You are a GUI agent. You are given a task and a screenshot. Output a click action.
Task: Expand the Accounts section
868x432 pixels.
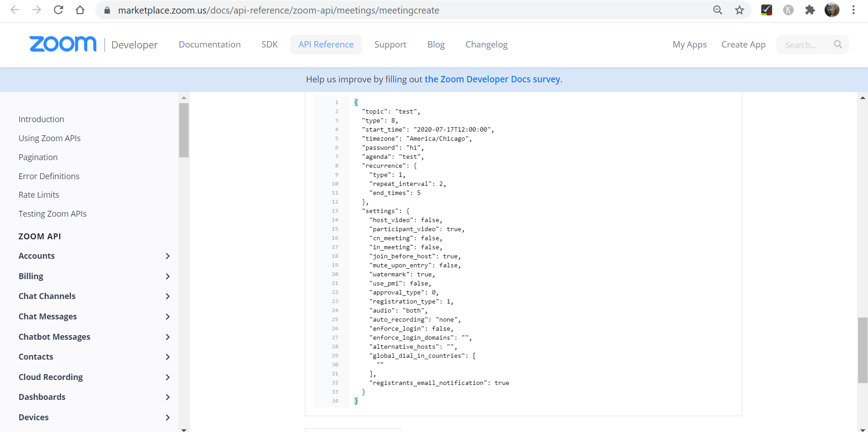coord(168,256)
